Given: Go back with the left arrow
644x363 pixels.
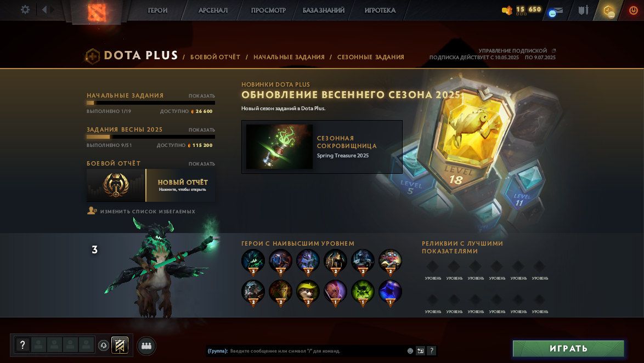Looking at the screenshot, I should pos(44,9).
